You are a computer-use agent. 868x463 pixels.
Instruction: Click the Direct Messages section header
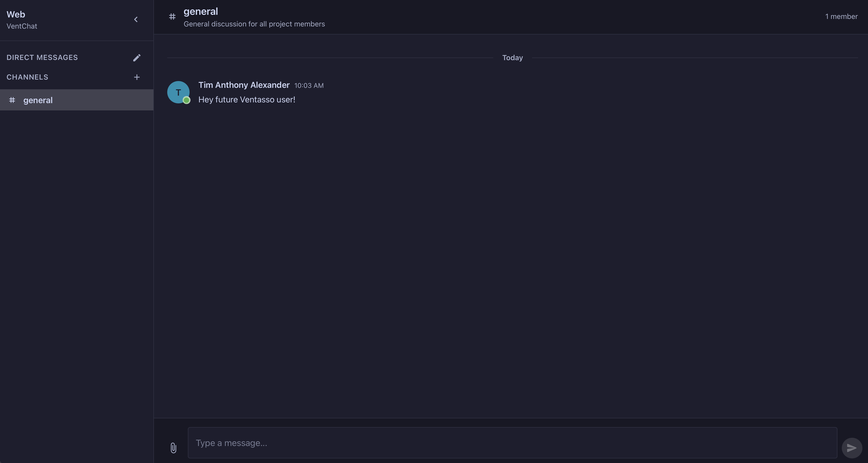point(42,58)
